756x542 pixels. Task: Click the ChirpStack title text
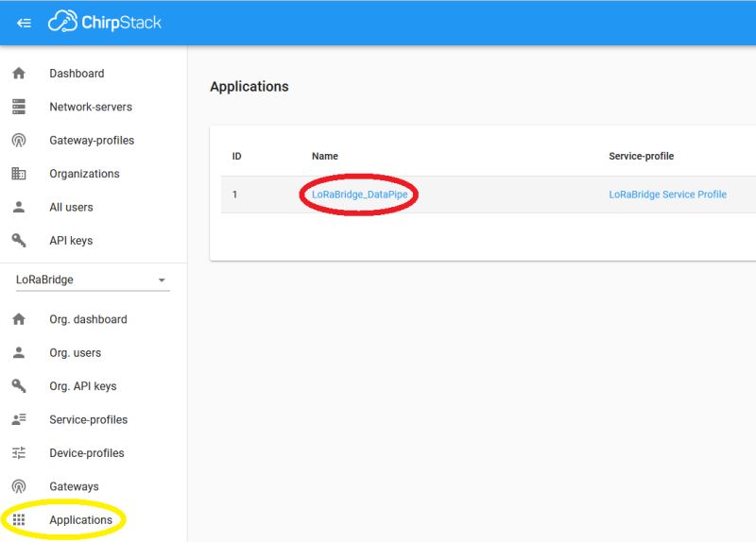coord(121,22)
